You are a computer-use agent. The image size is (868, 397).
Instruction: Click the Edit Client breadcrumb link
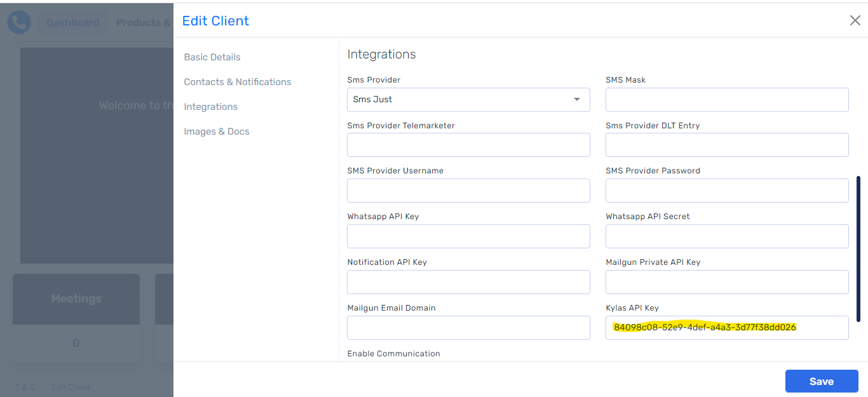tap(71, 387)
